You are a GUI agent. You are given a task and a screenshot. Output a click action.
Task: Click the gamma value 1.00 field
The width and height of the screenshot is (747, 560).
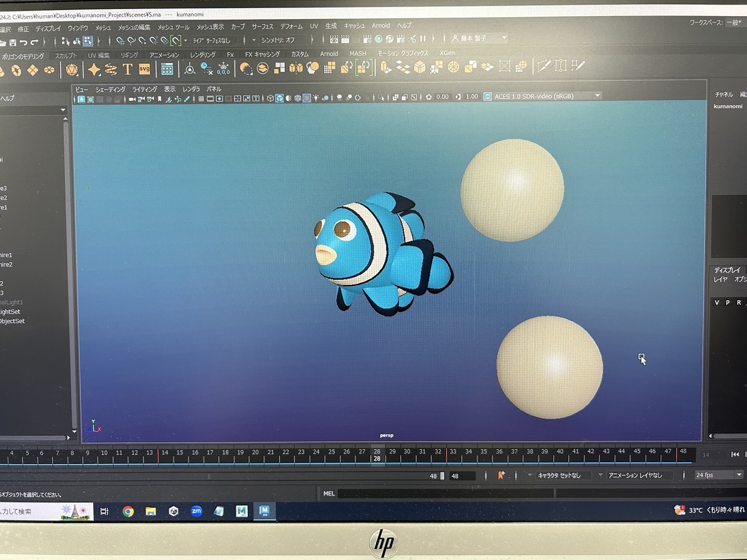[471, 97]
